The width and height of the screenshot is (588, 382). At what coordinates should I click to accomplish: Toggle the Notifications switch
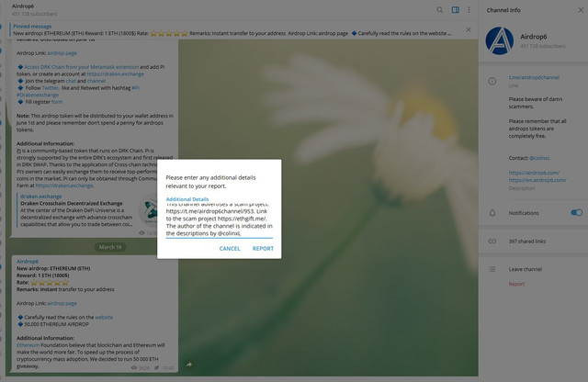[576, 213]
